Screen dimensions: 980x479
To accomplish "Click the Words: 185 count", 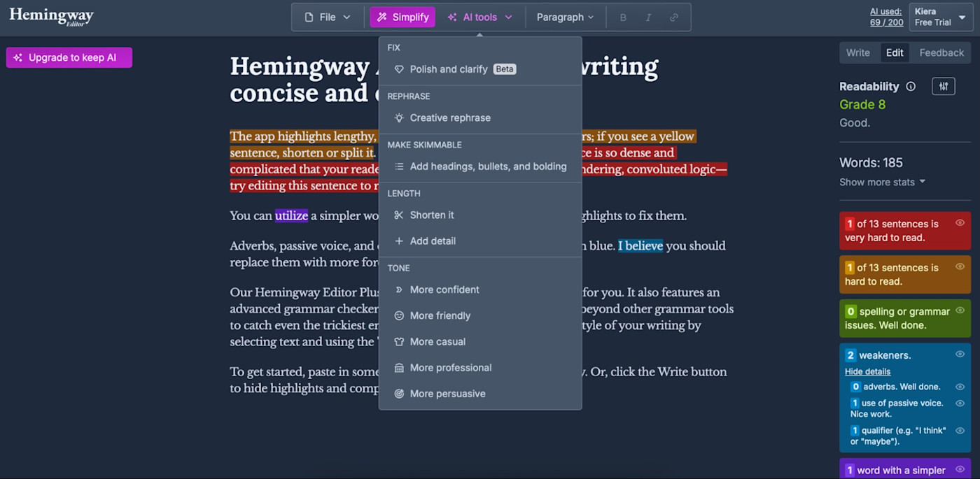I will click(871, 162).
